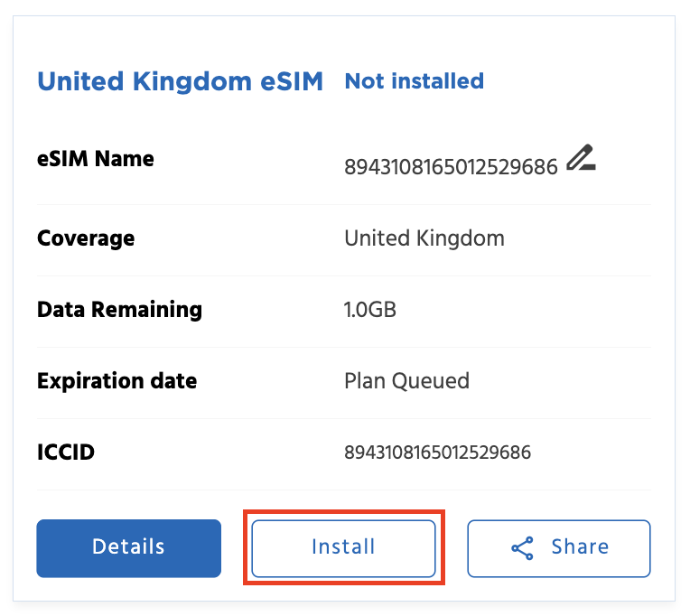This screenshot has width=690, height=616.
Task: Click the Expiration date label
Action: coord(117,380)
